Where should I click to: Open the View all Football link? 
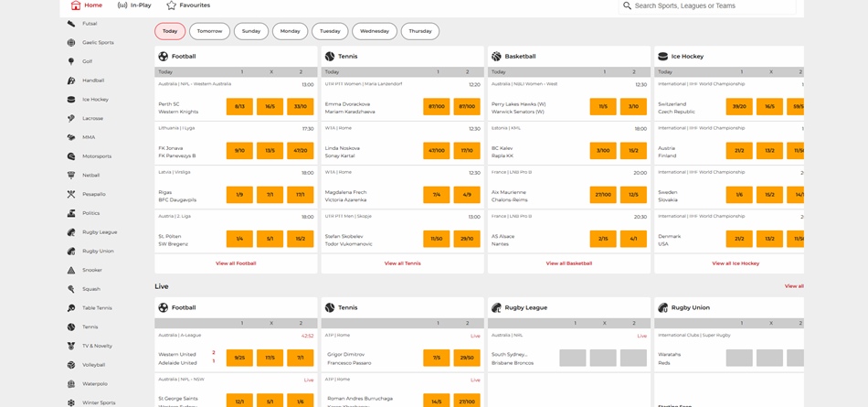[236, 263]
